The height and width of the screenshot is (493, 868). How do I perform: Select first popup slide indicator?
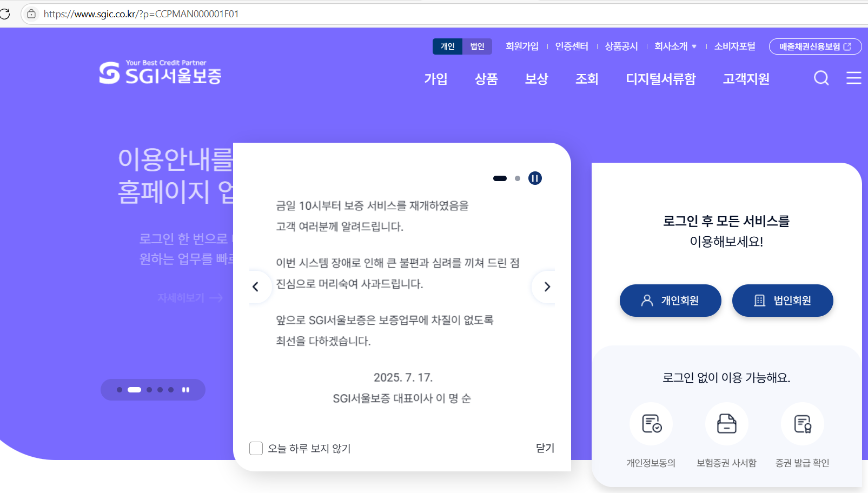[x=500, y=178]
